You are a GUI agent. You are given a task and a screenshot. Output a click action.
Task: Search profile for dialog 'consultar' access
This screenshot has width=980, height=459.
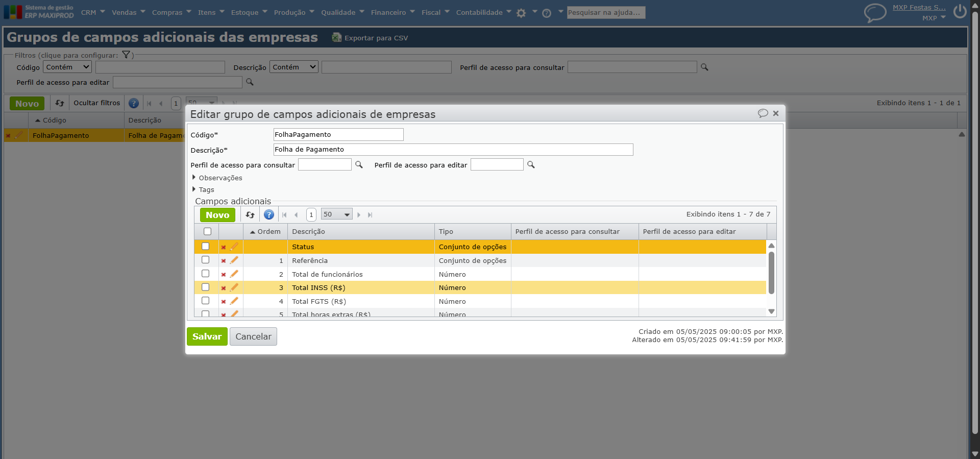pos(359,164)
